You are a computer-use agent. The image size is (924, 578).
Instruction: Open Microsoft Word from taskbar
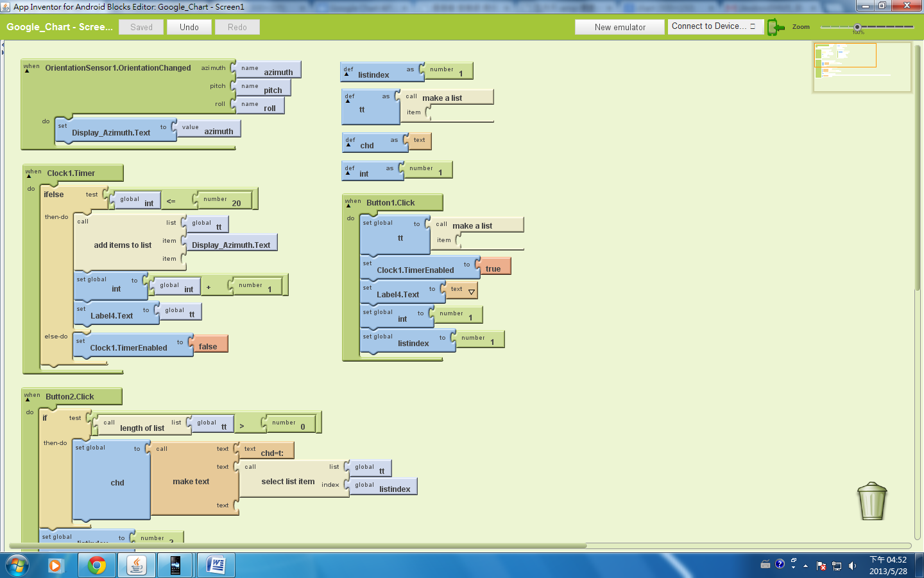tap(216, 566)
